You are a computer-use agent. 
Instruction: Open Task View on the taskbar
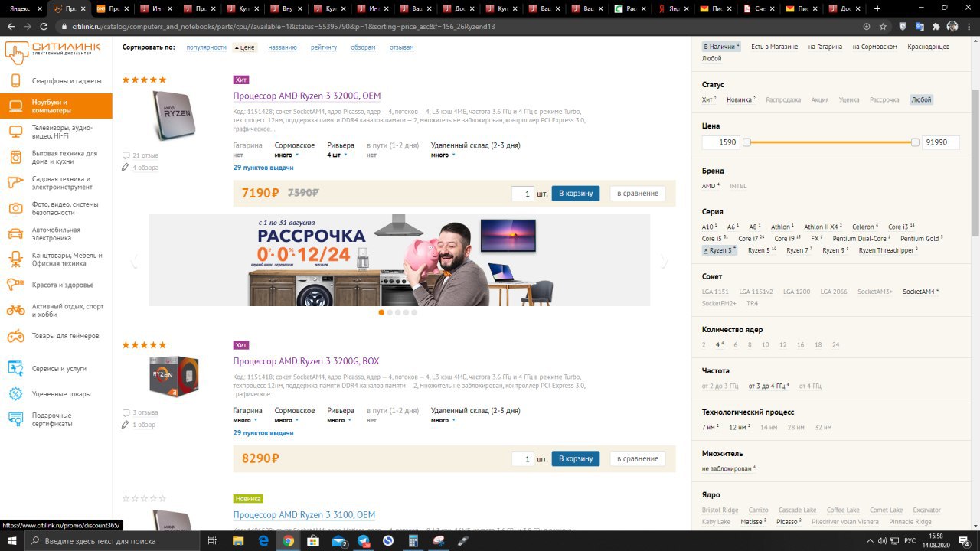212,541
